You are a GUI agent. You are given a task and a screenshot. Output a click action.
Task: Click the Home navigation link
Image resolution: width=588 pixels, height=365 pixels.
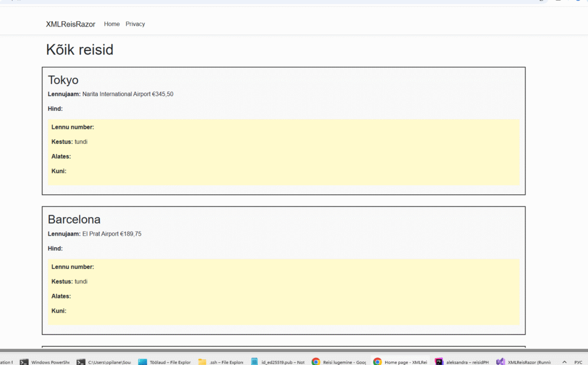tap(112, 24)
